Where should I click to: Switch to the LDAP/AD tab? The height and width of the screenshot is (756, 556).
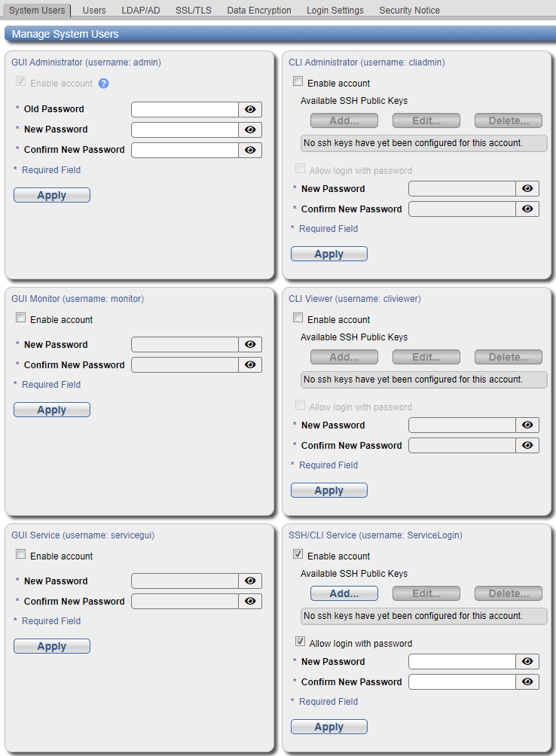pos(141,11)
